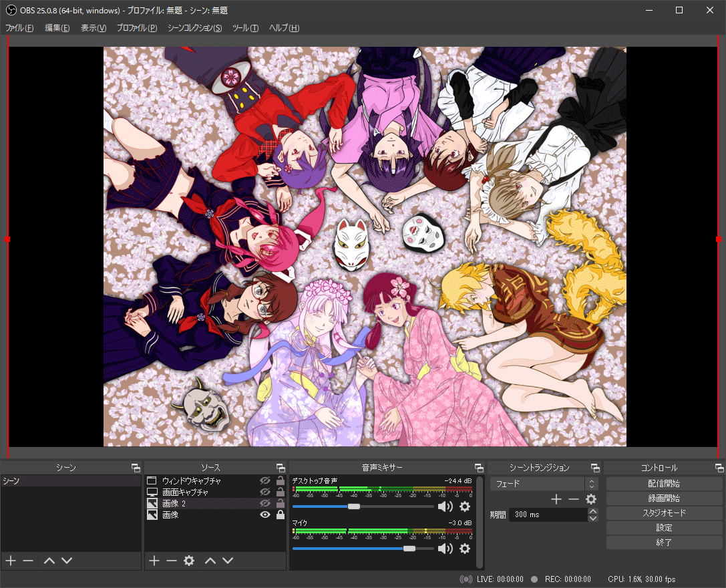The width and height of the screenshot is (726, 588).
Task: Click the REC: 00:00:00 status text
Action: [x=568, y=579]
